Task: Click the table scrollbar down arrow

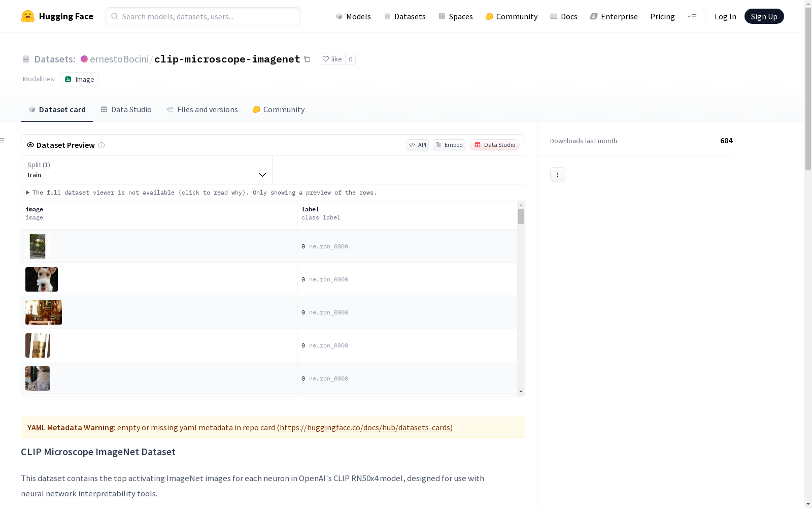Action: pos(521,392)
